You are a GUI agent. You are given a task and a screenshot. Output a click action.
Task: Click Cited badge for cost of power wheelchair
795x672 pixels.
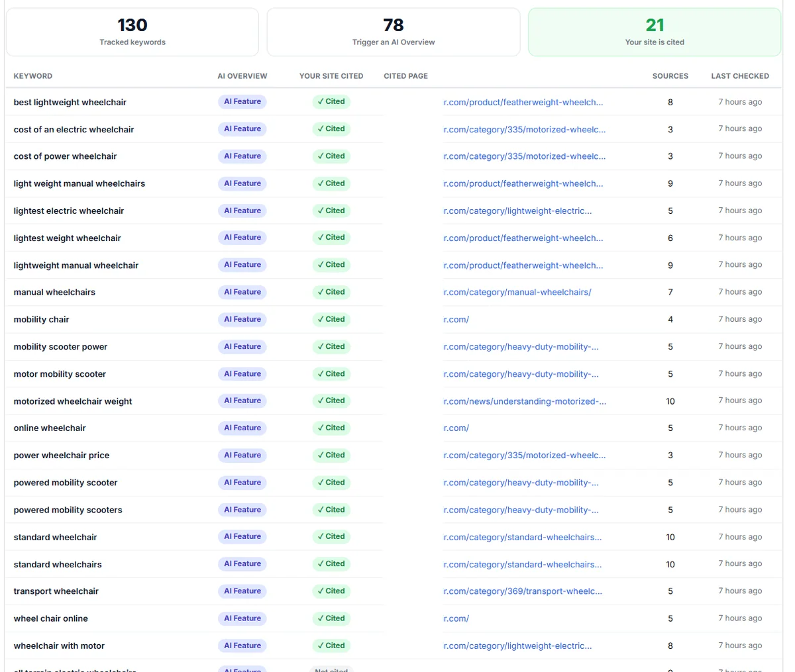point(331,156)
